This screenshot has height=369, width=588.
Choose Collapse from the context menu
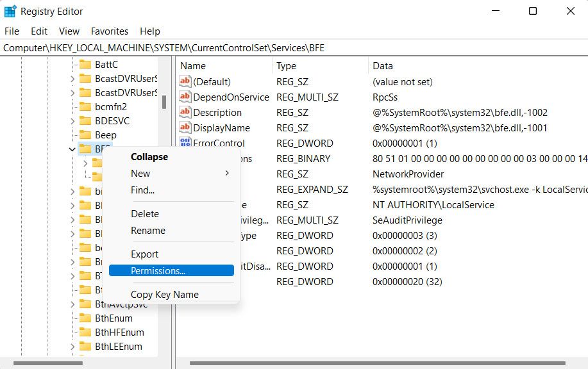pos(171,156)
